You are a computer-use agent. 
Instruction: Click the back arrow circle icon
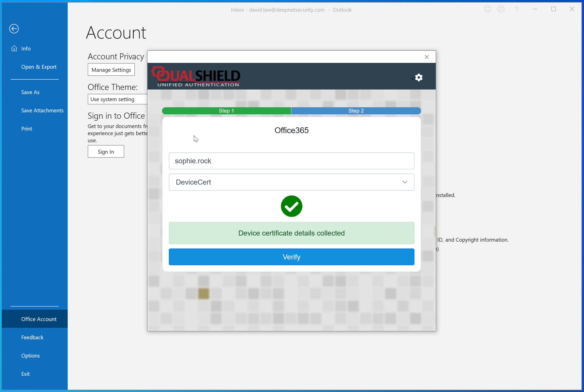(x=14, y=29)
